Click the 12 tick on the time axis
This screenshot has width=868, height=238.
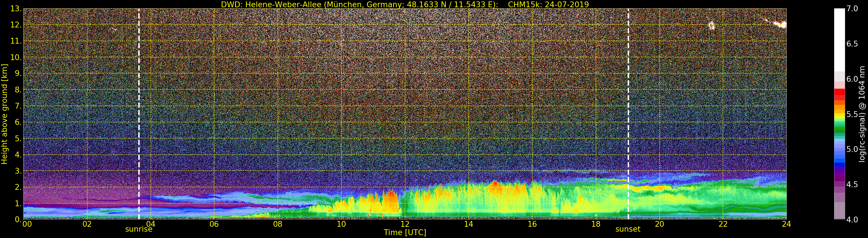click(x=405, y=224)
